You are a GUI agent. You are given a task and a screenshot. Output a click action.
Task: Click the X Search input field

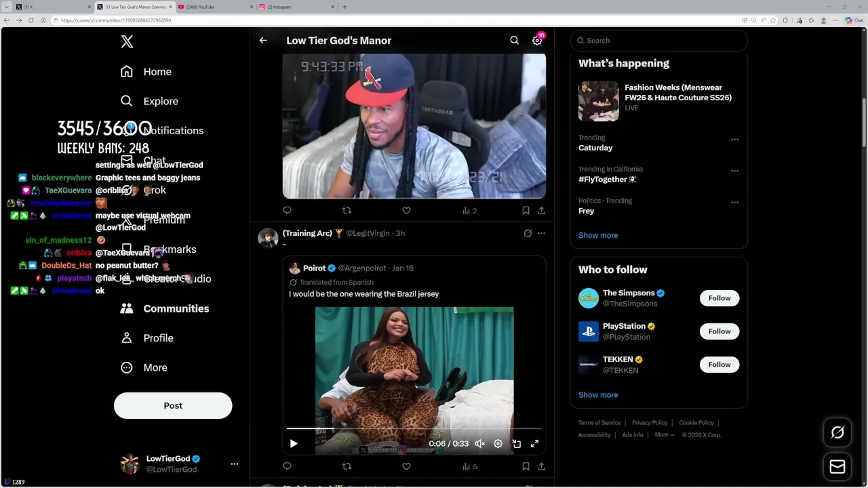pyautogui.click(x=658, y=41)
